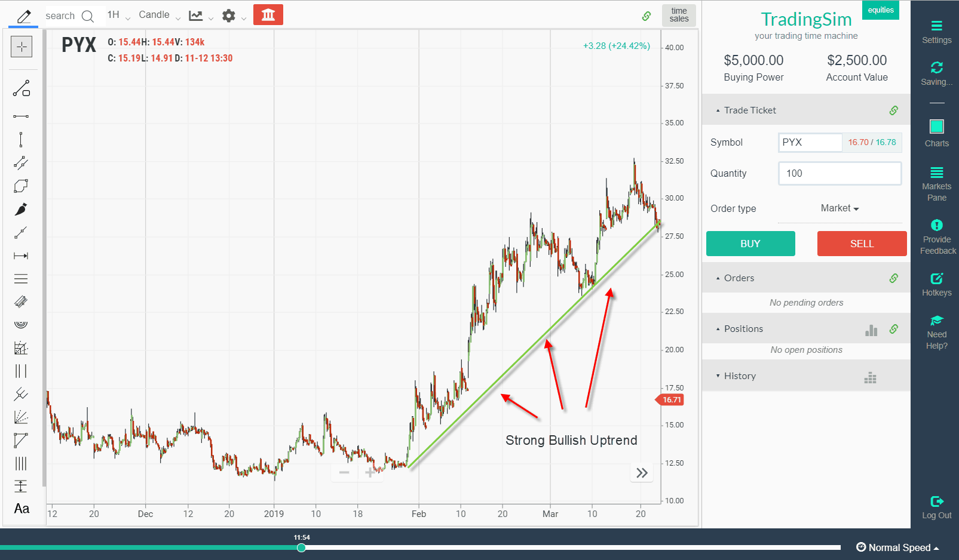Open the Order type Market dropdown
The width and height of the screenshot is (959, 560).
pos(839,208)
